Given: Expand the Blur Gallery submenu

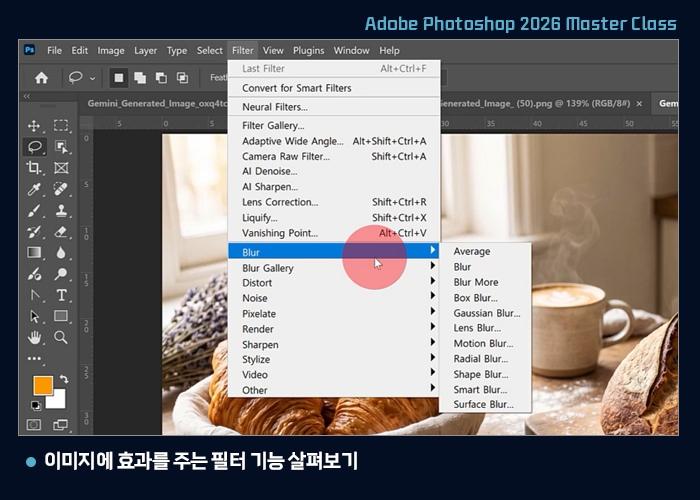Looking at the screenshot, I should pos(333,268).
